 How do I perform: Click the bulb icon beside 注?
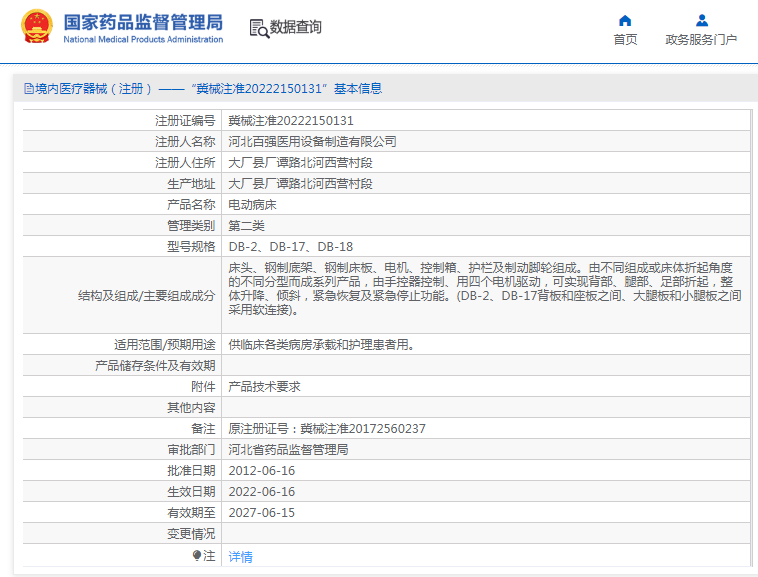[x=197, y=556]
